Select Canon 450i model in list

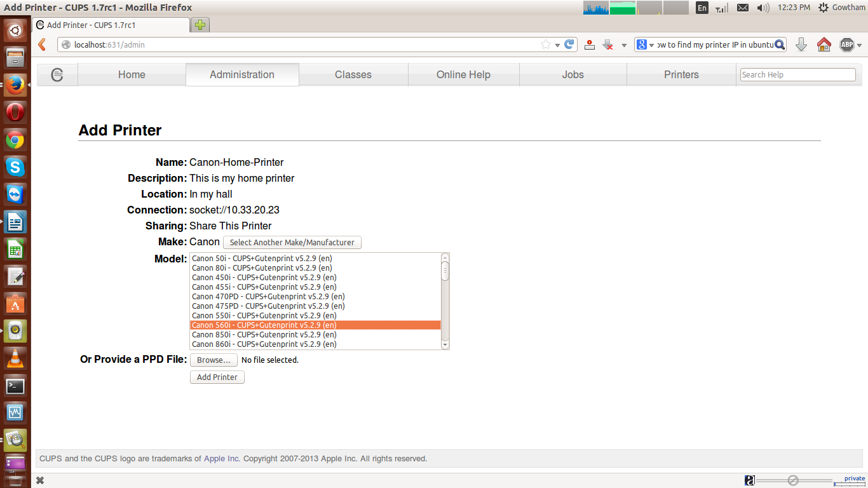pyautogui.click(x=315, y=277)
